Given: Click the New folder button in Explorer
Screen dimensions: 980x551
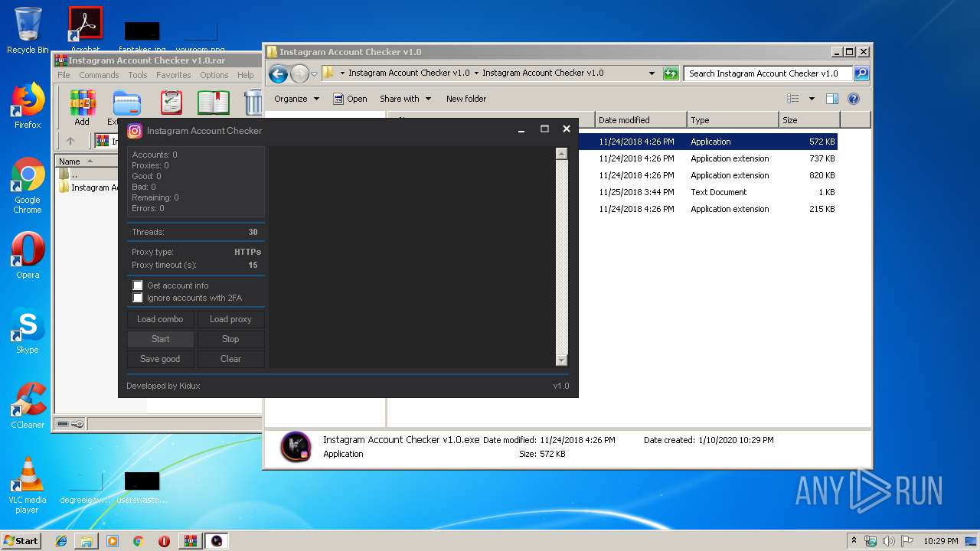Looking at the screenshot, I should pos(466,99).
